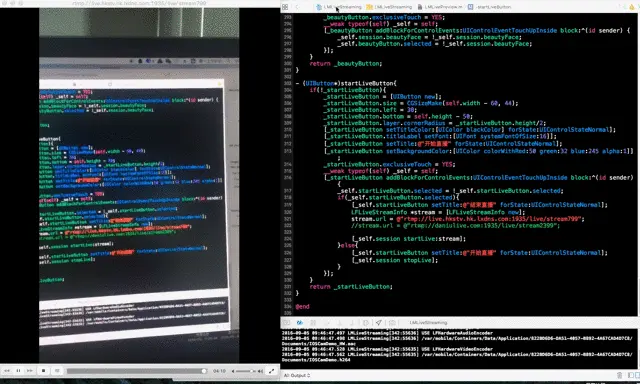This screenshot has height=384, width=640.
Task: Rewind the video in the player
Action: [7, 371]
